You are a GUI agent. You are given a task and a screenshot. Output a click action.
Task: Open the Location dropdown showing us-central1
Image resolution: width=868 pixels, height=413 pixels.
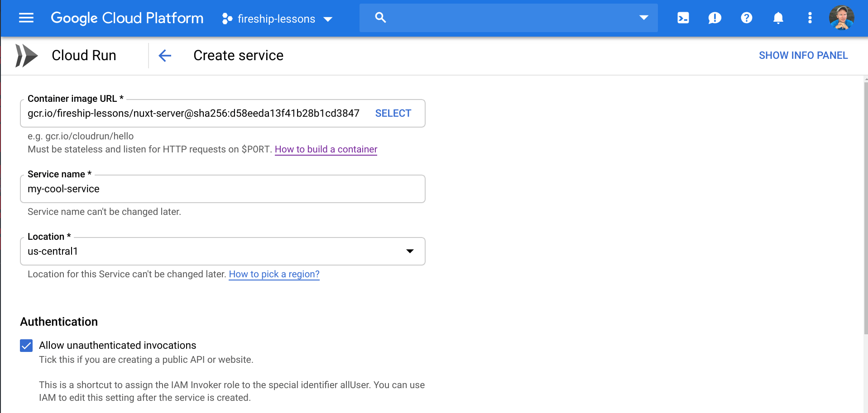(x=410, y=251)
